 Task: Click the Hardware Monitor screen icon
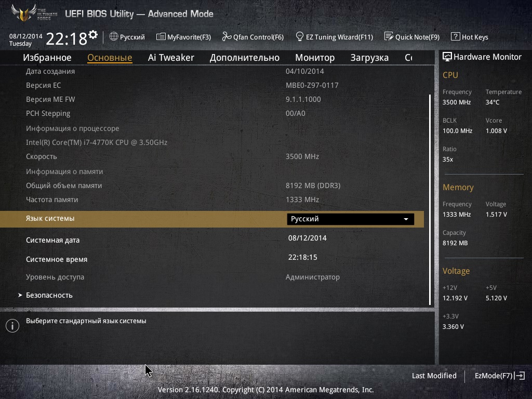click(447, 57)
